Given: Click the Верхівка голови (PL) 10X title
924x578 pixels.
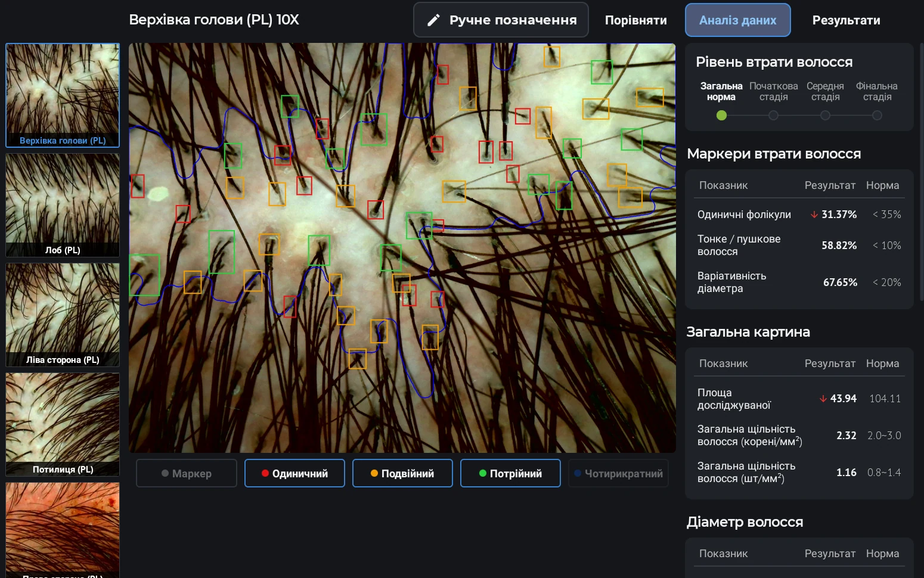Looking at the screenshot, I should point(214,20).
